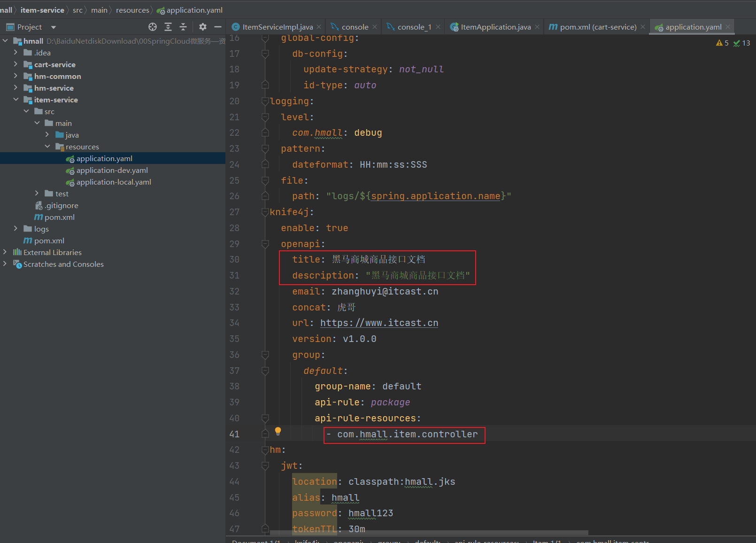Close the console_1 tab
This screenshot has height=543, width=756.
[438, 27]
